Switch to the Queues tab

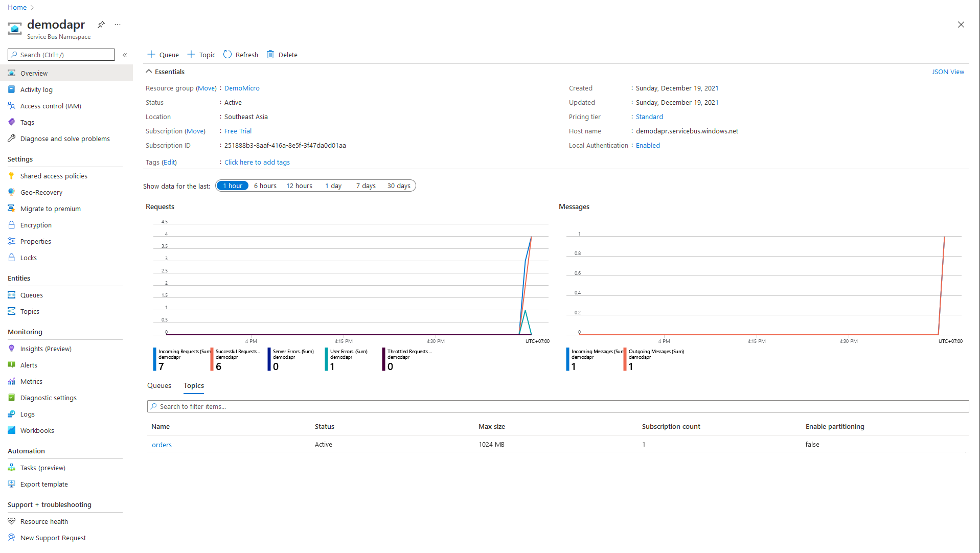(159, 385)
